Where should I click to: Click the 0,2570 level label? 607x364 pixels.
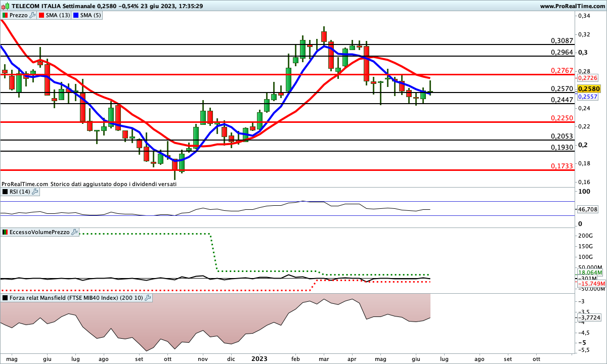pos(561,88)
